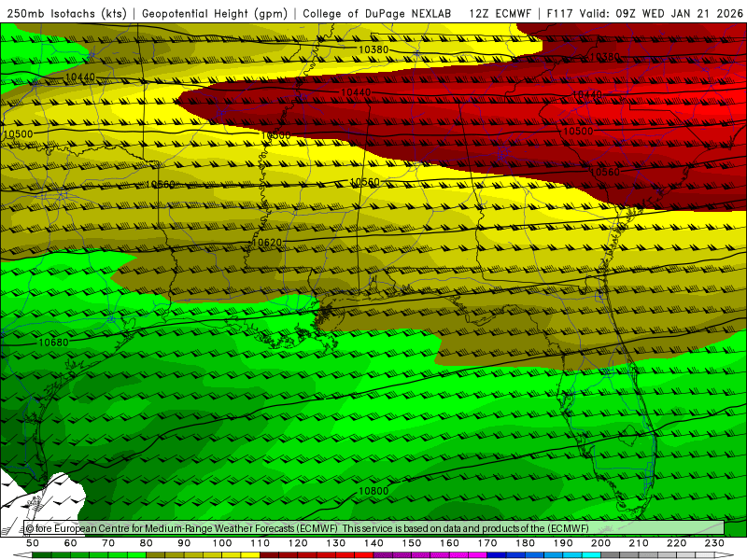Click the '12Z ECMWF' model run text
The image size is (747, 560).
[x=500, y=14]
